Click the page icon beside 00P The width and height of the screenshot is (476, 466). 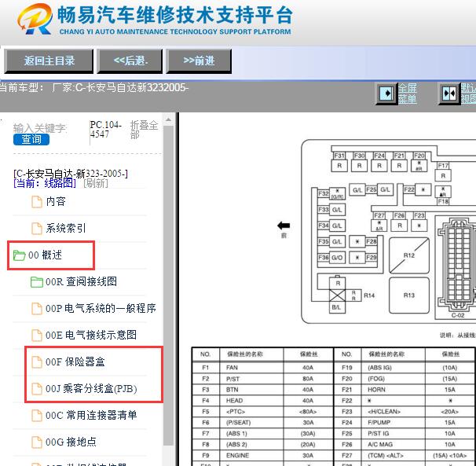pyautogui.click(x=37, y=309)
